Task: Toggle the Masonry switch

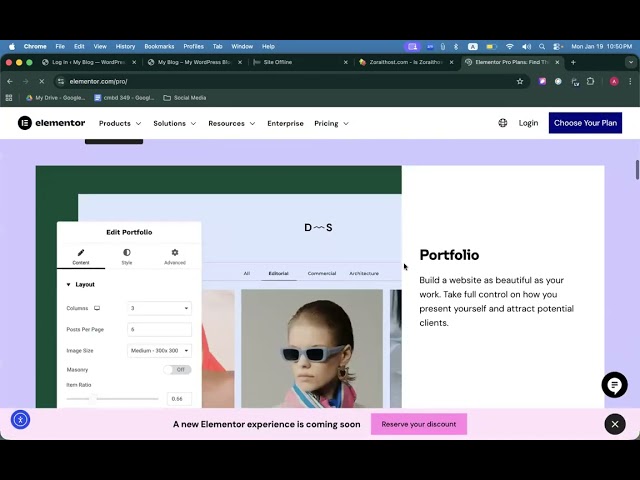Action: click(177, 370)
